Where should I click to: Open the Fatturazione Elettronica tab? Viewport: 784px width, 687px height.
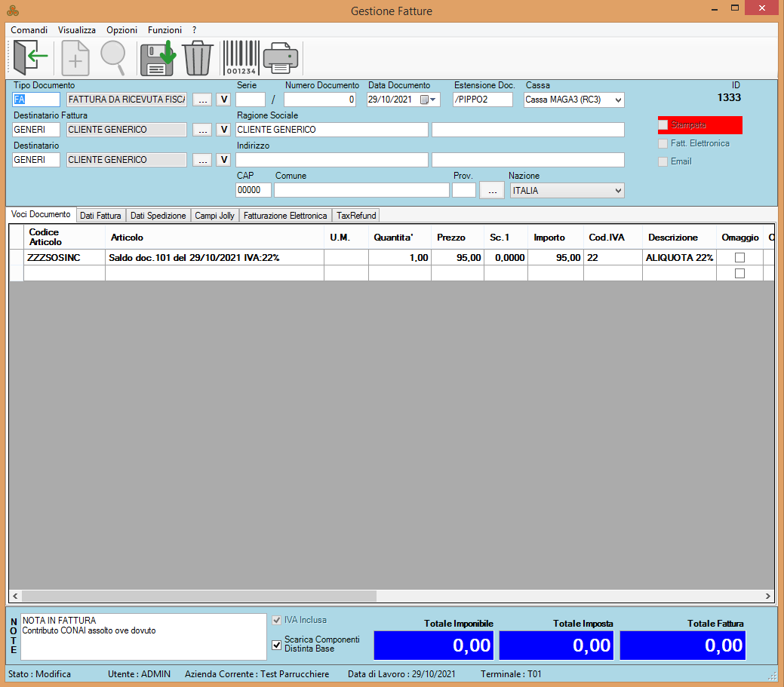tap(285, 216)
